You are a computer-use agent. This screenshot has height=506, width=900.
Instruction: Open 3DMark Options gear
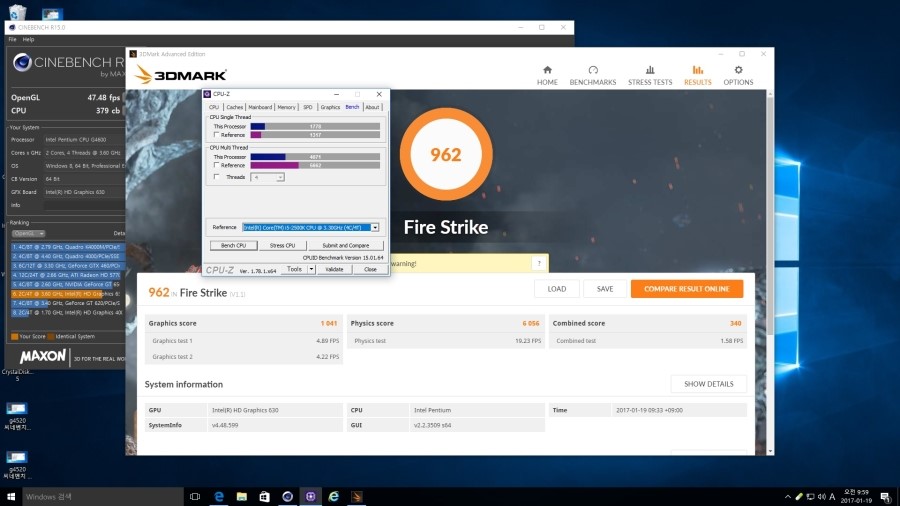(x=738, y=75)
